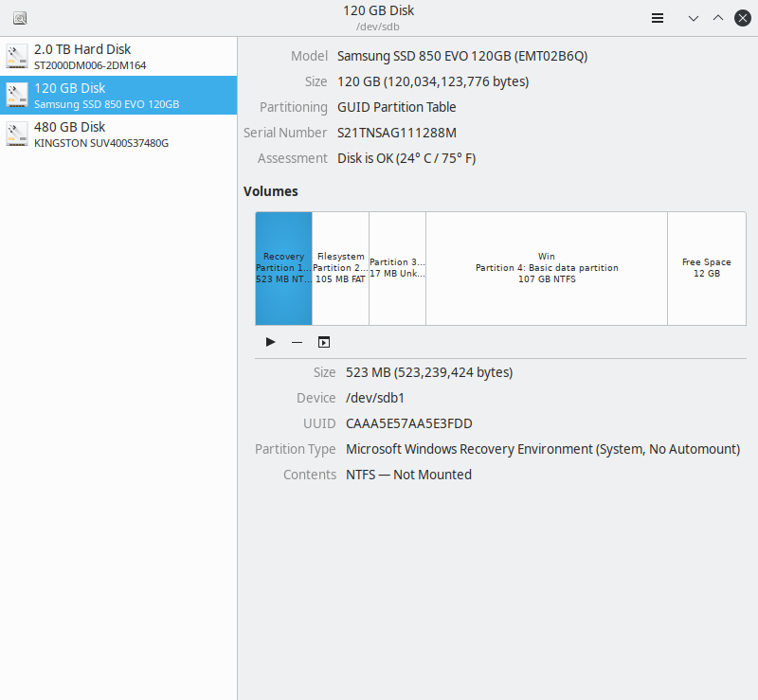758x700 pixels.
Task: Click the UUID CAAA5E57AA5E3FDD
Action: coord(409,424)
